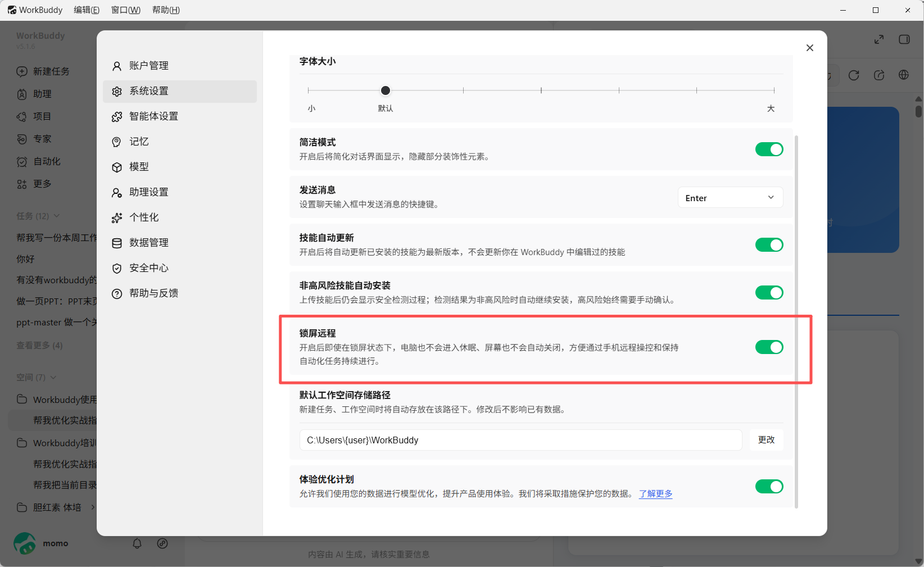This screenshot has height=567, width=924.
Task: Open 智能体设置 section
Action: coord(179,116)
